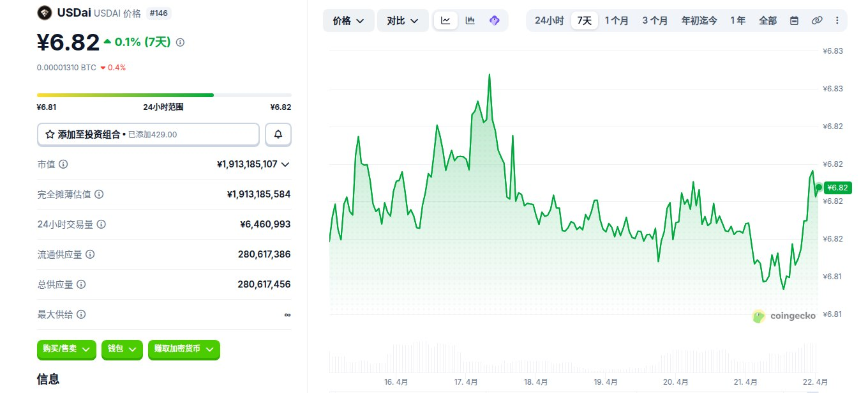The image size is (868, 393).
Task: Click the USDai coin logo icon
Action: pyautogui.click(x=44, y=13)
